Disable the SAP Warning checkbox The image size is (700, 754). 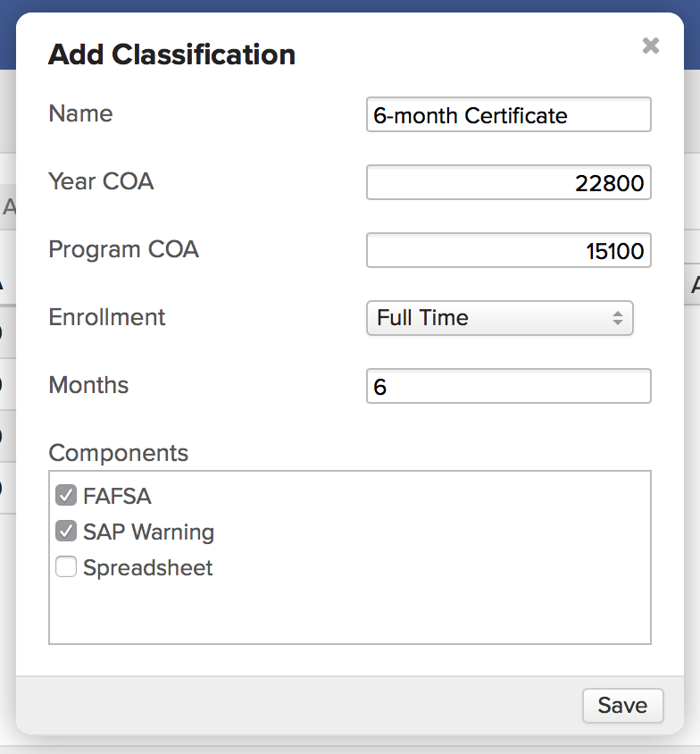(66, 532)
